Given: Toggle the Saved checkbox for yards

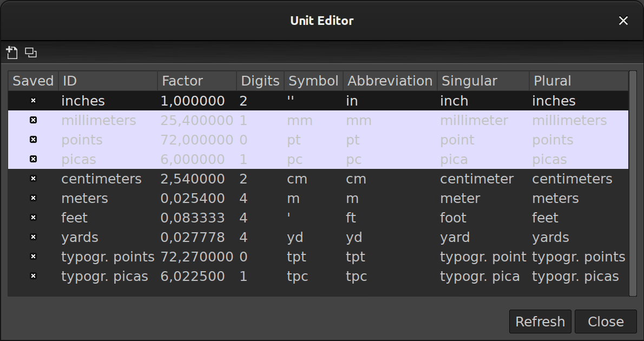Looking at the screenshot, I should tap(33, 237).
